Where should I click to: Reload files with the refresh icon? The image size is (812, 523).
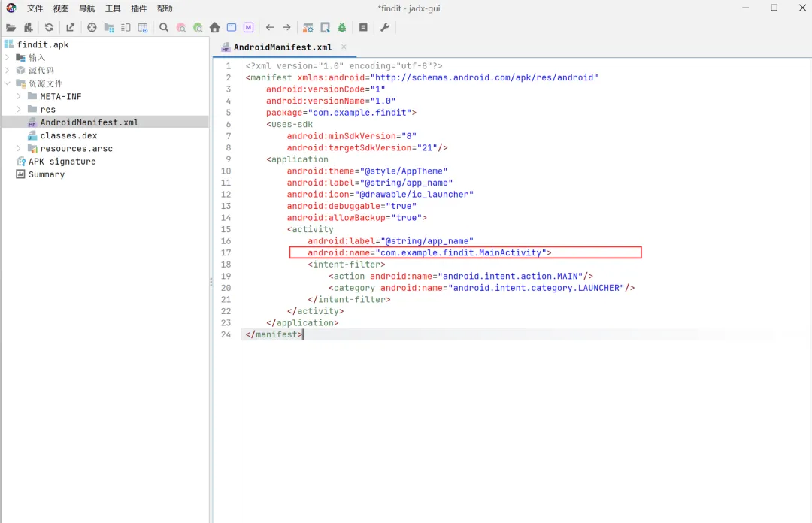tap(49, 28)
